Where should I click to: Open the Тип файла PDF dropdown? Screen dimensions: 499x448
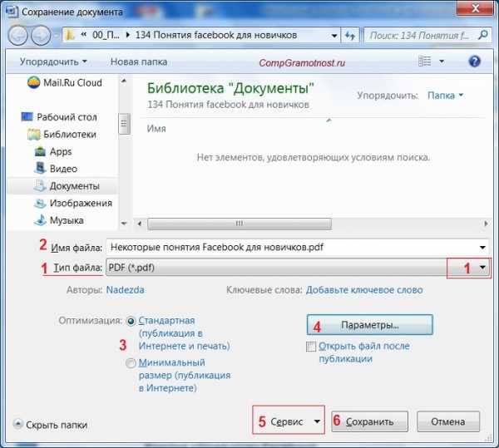click(482, 268)
